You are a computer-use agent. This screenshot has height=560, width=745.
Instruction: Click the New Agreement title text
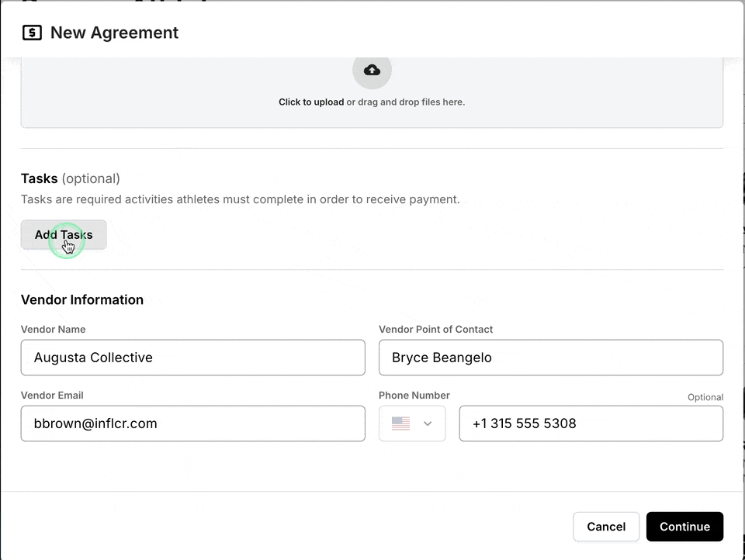coord(113,33)
